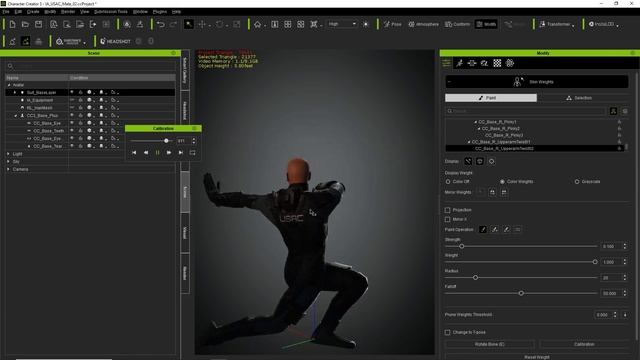
Task: Select the Grayscale radio button
Action: (x=577, y=182)
